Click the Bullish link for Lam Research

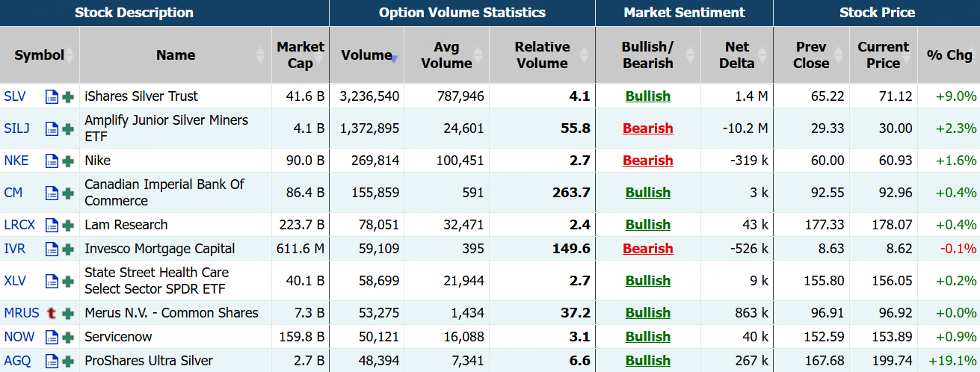click(648, 225)
